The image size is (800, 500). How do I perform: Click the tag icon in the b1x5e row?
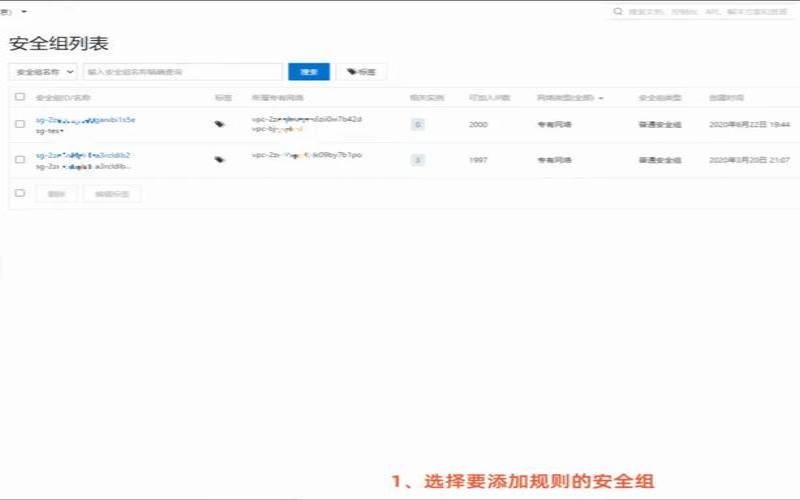[219, 124]
